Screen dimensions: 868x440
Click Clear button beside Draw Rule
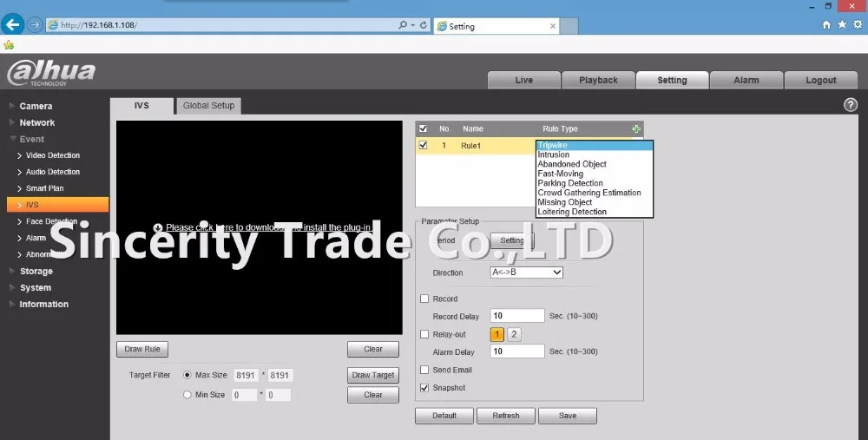(x=373, y=349)
